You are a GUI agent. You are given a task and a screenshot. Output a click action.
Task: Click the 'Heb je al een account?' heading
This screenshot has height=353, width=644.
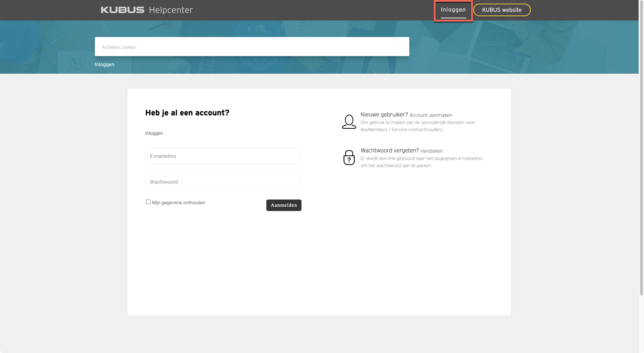187,113
